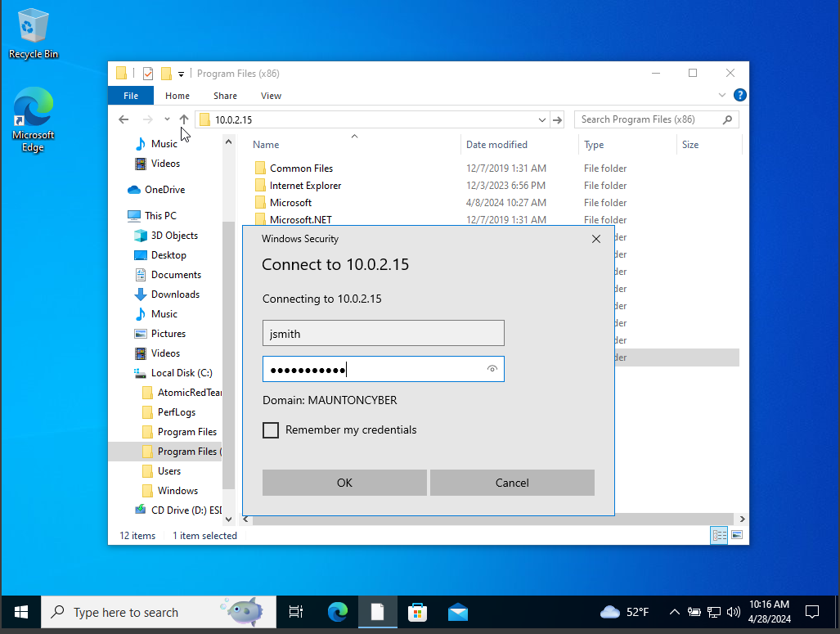Open the Mail app in taskbar
840x634 pixels.
[x=457, y=612]
